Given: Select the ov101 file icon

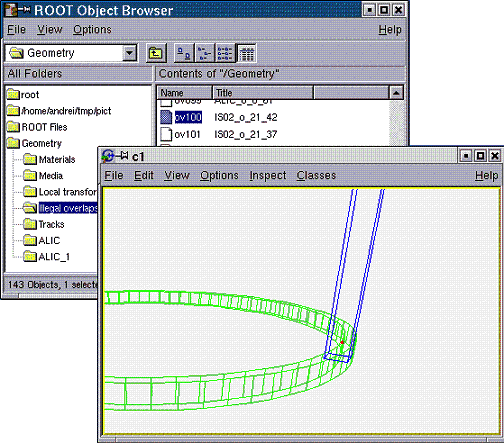Looking at the screenshot, I should (x=166, y=134).
